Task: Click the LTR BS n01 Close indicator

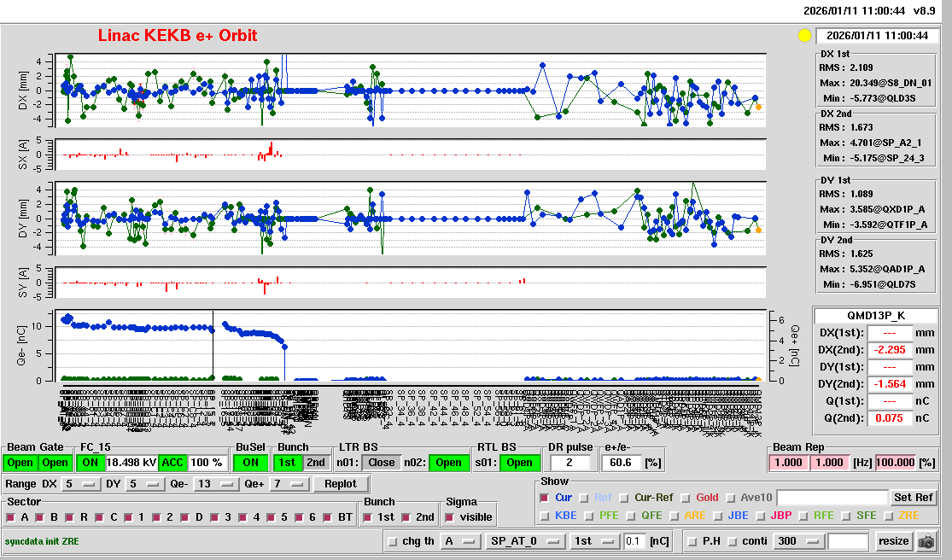Action: tap(380, 463)
